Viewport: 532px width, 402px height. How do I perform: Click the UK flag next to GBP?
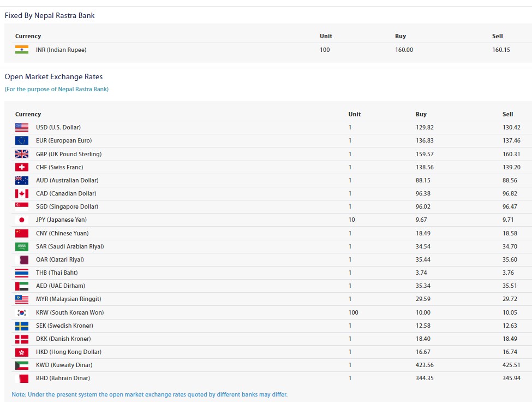(x=22, y=154)
